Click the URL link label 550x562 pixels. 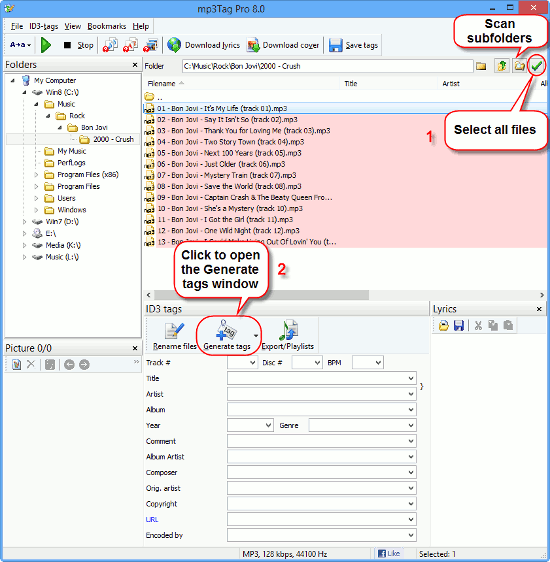(x=152, y=519)
